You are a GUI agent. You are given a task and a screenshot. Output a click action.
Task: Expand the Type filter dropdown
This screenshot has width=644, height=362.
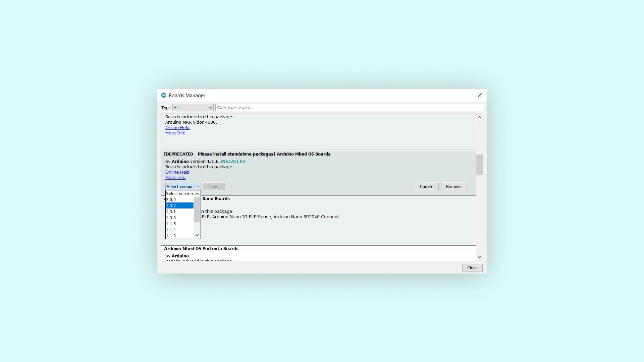tap(193, 107)
